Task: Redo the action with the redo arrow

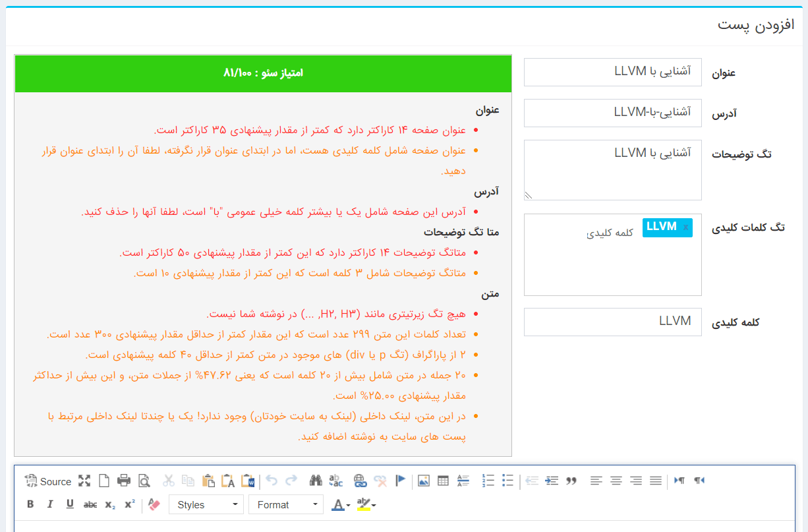Action: pos(291,481)
